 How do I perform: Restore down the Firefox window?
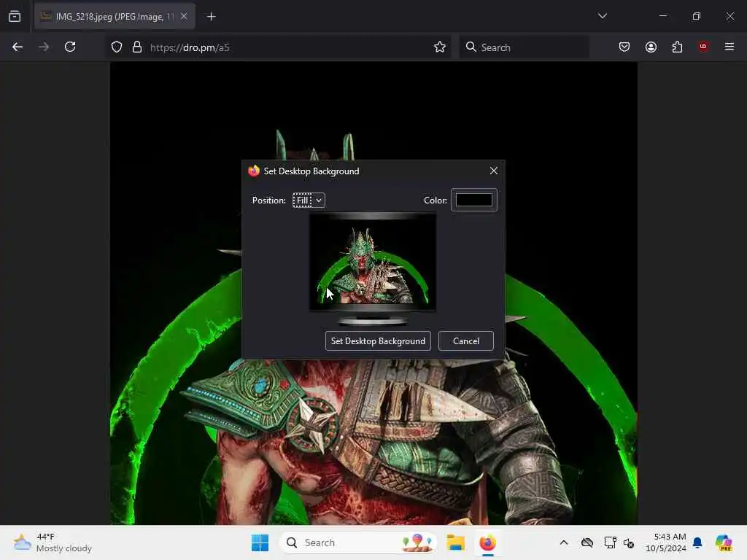point(696,16)
